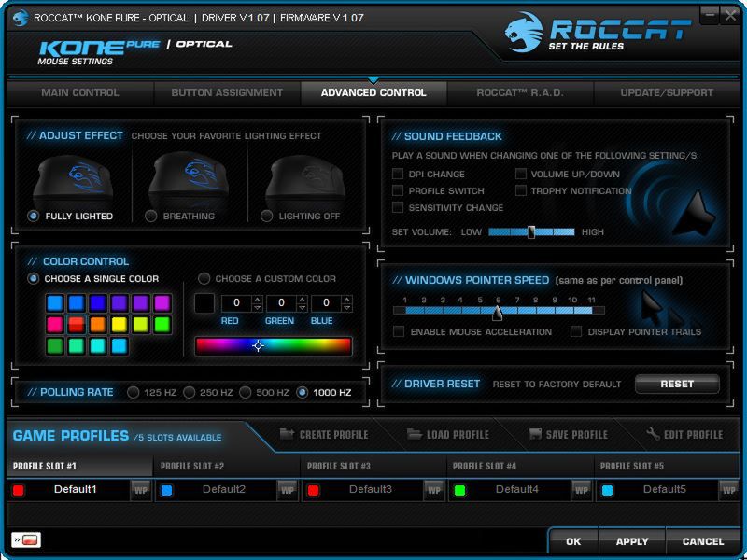Click the red color square of Default3

coord(313,491)
